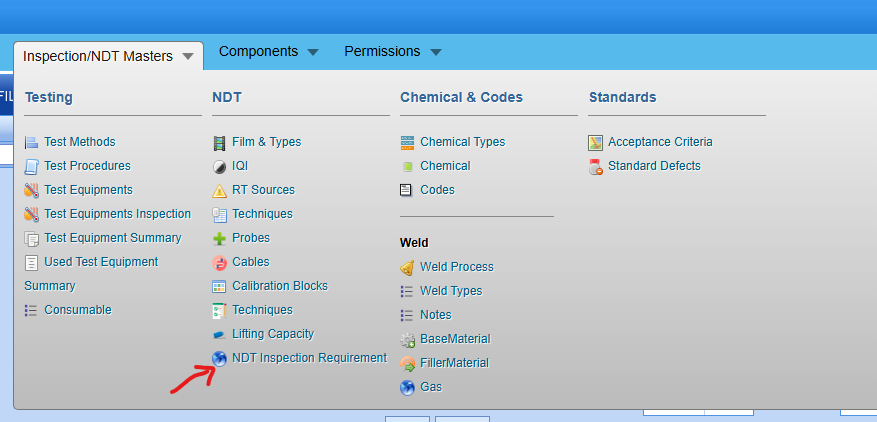Click the Weld Process icon
This screenshot has height=422, width=877.
pos(407,267)
